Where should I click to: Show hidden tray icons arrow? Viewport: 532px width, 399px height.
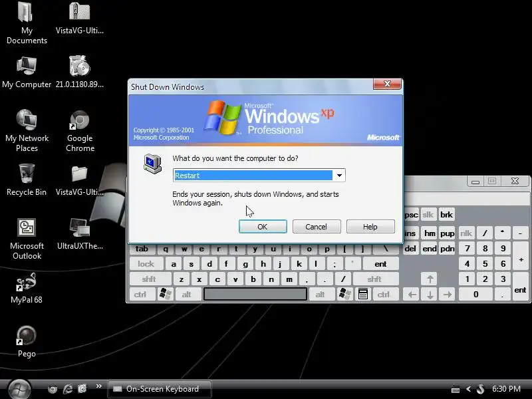pos(469,389)
